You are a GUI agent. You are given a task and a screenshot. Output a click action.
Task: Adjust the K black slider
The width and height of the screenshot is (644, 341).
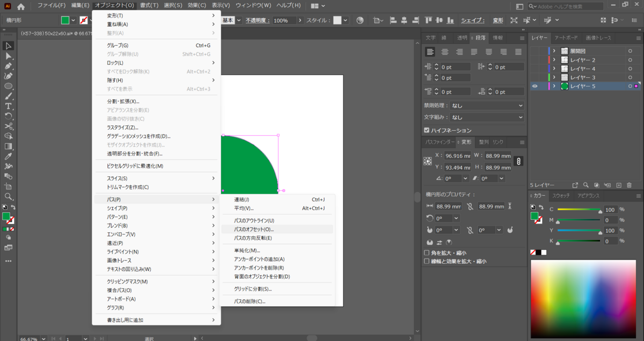(x=579, y=241)
